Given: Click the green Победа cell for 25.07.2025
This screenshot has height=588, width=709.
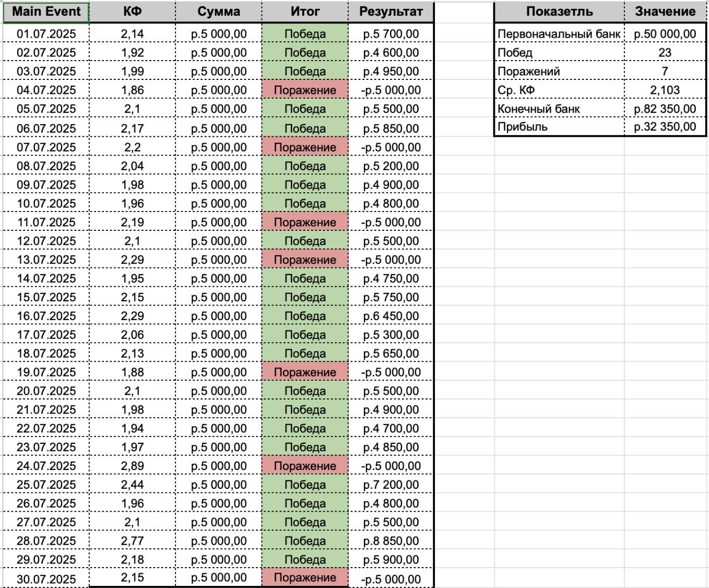Looking at the screenshot, I should (x=305, y=485).
